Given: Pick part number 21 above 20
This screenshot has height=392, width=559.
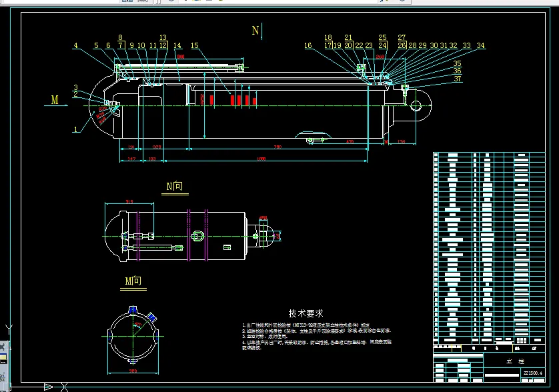Looking at the screenshot, I should point(348,37).
